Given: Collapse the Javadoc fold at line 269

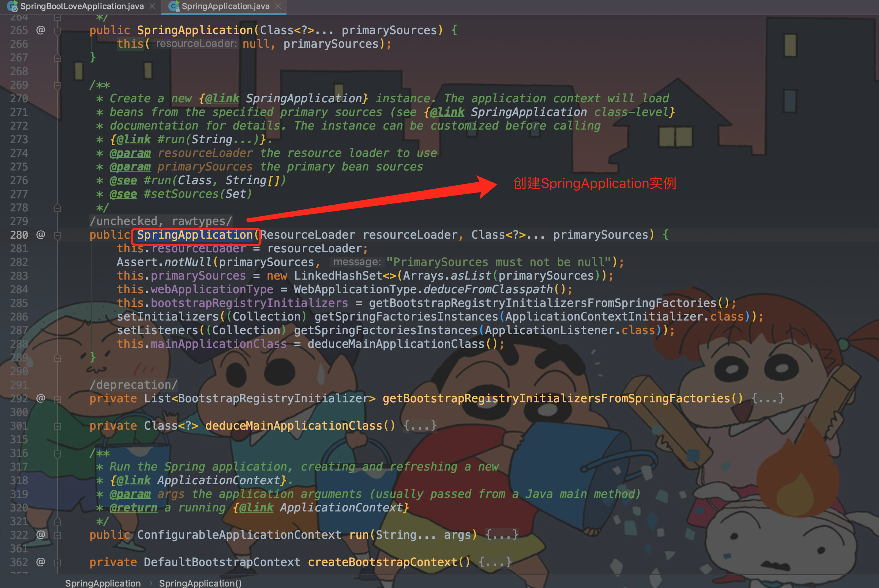Looking at the screenshot, I should (x=58, y=85).
